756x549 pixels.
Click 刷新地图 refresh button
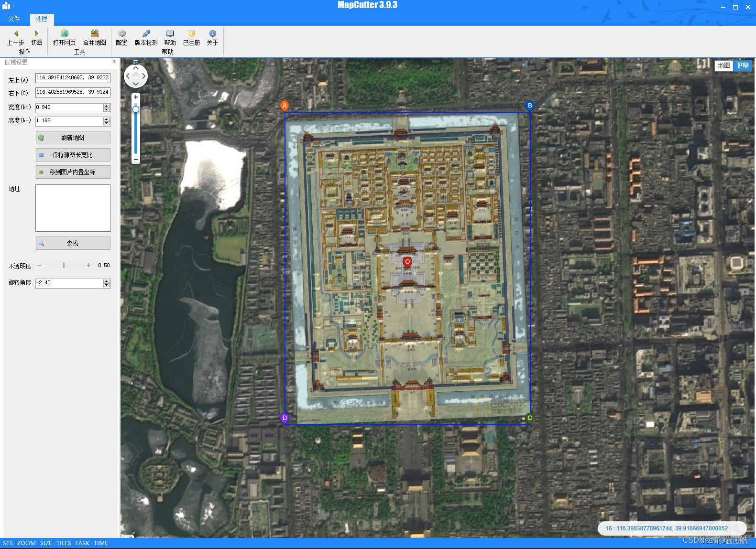[73, 138]
